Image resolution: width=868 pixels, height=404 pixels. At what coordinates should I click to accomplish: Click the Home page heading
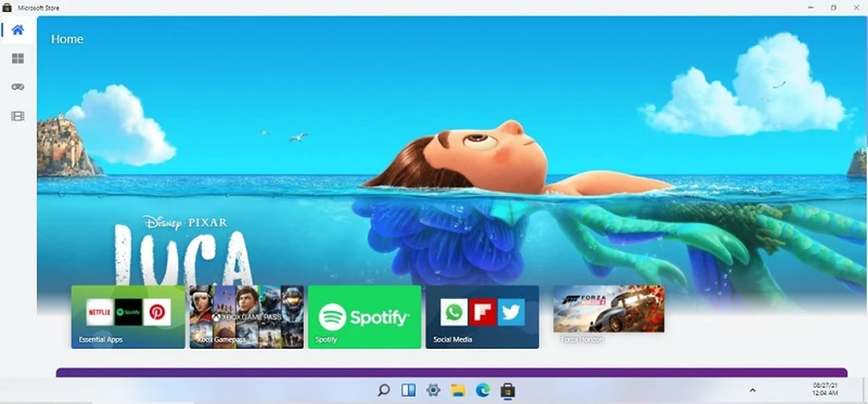(x=67, y=39)
